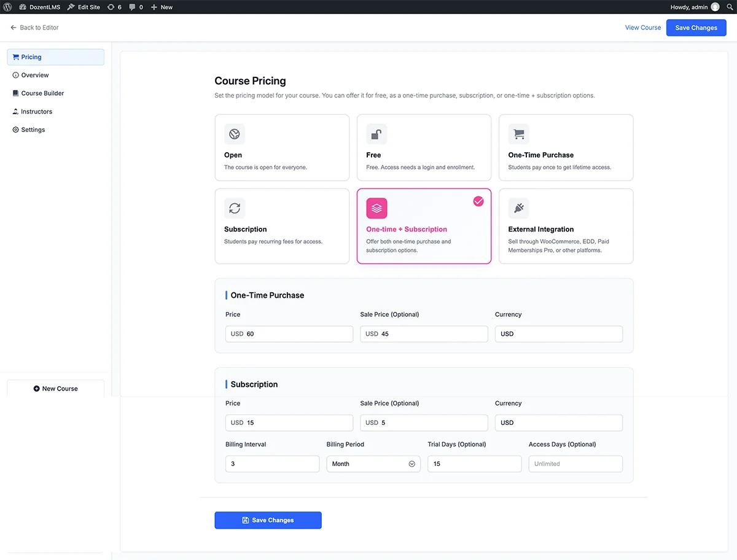This screenshot has height=560, width=737.
Task: Click the plus icon on New Course
Action: pos(37,389)
